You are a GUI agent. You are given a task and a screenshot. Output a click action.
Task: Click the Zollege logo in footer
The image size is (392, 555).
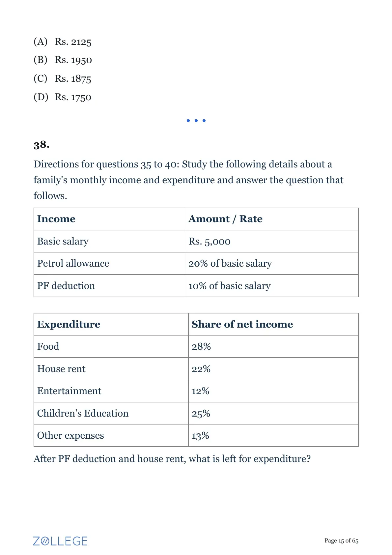[x=60, y=541]
